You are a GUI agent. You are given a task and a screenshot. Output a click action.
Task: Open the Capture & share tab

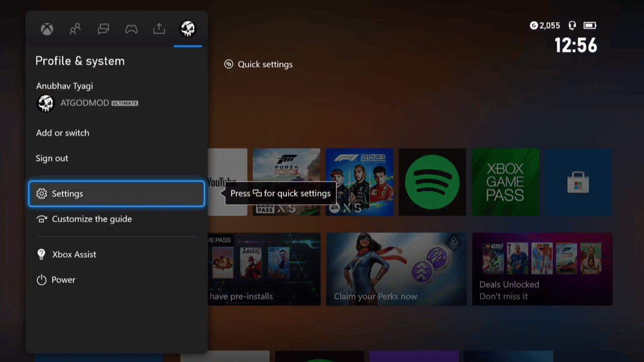(x=159, y=29)
